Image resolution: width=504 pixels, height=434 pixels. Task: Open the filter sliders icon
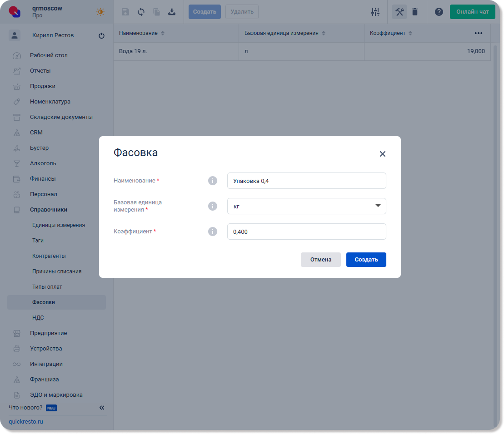pos(375,12)
